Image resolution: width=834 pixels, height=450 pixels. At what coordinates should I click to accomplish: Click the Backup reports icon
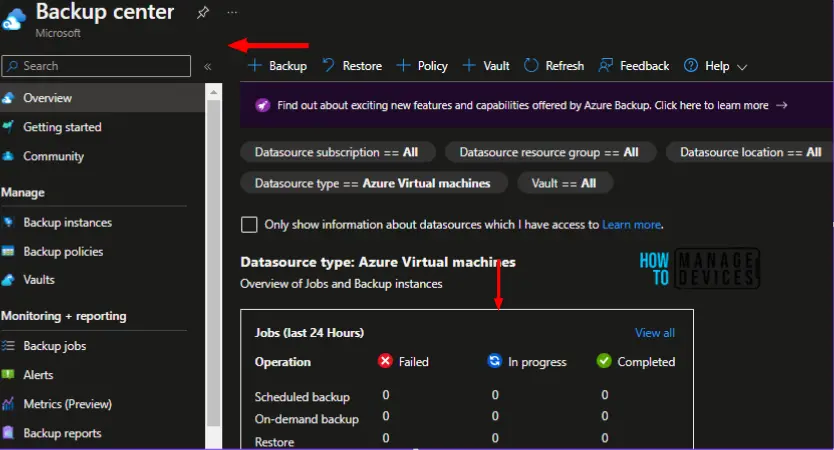pyautogui.click(x=8, y=432)
